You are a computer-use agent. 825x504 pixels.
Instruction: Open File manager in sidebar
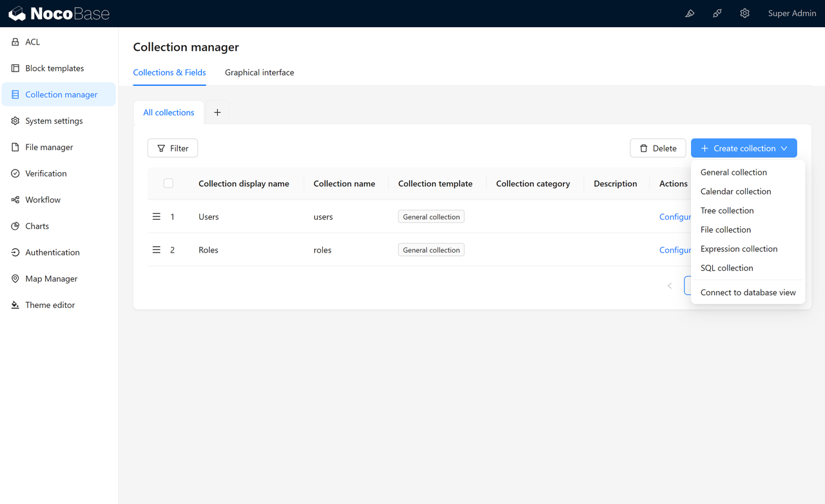tap(59, 148)
